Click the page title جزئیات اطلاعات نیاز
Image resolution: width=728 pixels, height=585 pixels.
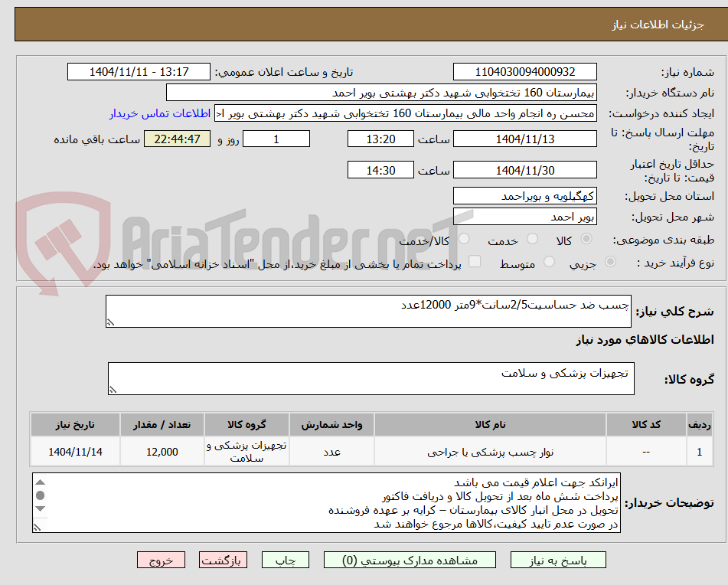click(658, 25)
